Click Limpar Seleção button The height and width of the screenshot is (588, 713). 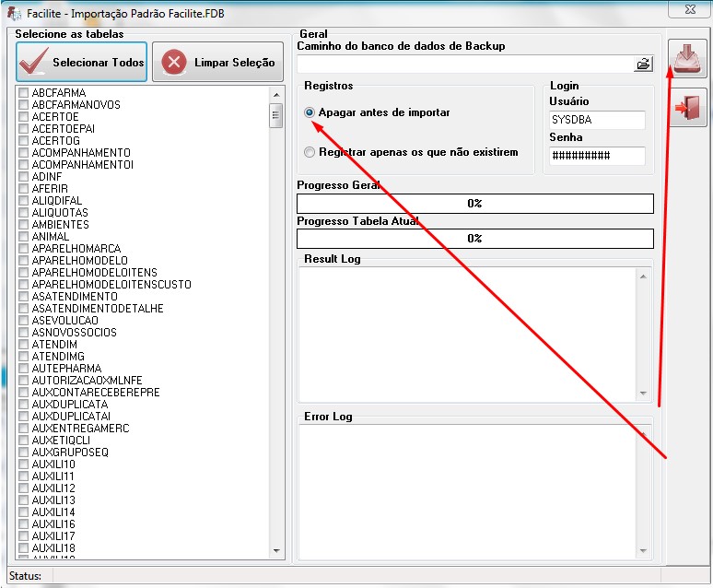pyautogui.click(x=217, y=62)
